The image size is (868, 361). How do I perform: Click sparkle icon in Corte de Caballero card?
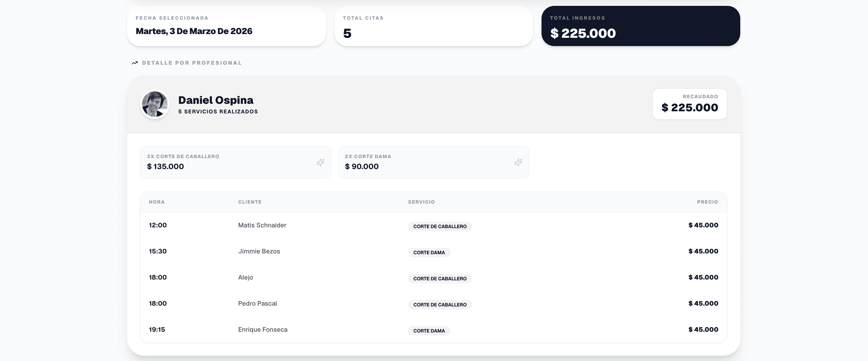[320, 162]
